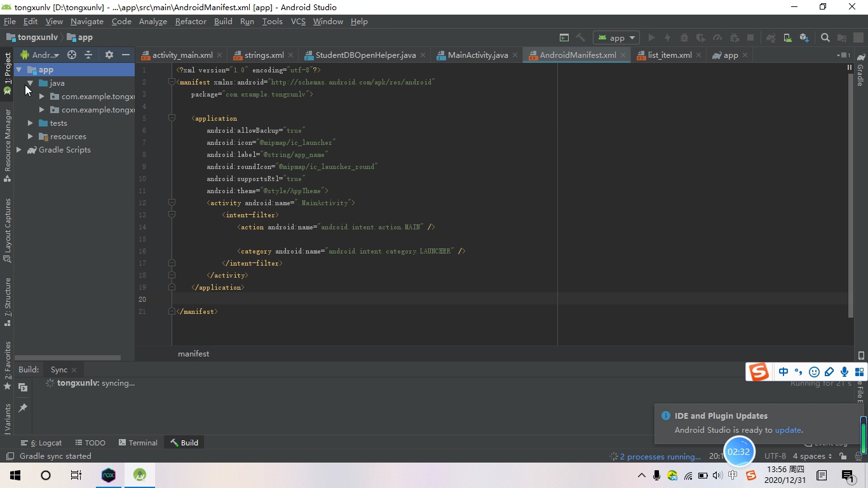Show hidden system tray icons
Image resolution: width=868 pixels, height=488 pixels.
click(x=641, y=475)
